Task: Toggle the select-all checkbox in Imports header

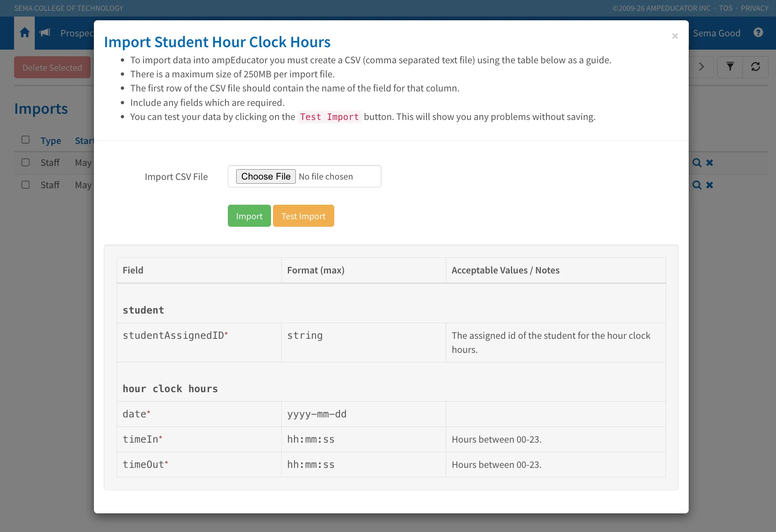Action: [x=26, y=140]
